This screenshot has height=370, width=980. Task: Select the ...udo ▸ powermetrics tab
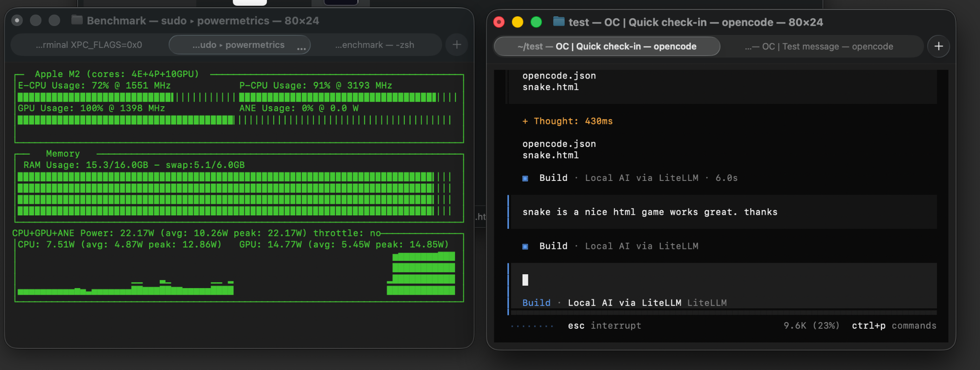coord(240,45)
